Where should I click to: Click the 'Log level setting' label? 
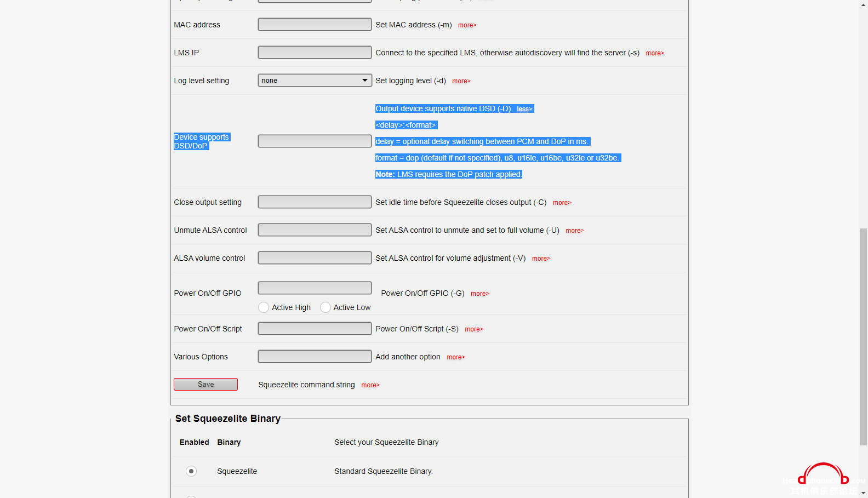(202, 81)
